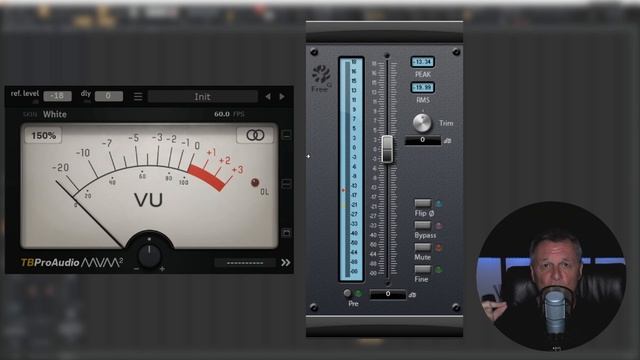Click the plus below the meter knob
This screenshot has width=640, height=360.
pyautogui.click(x=162, y=269)
